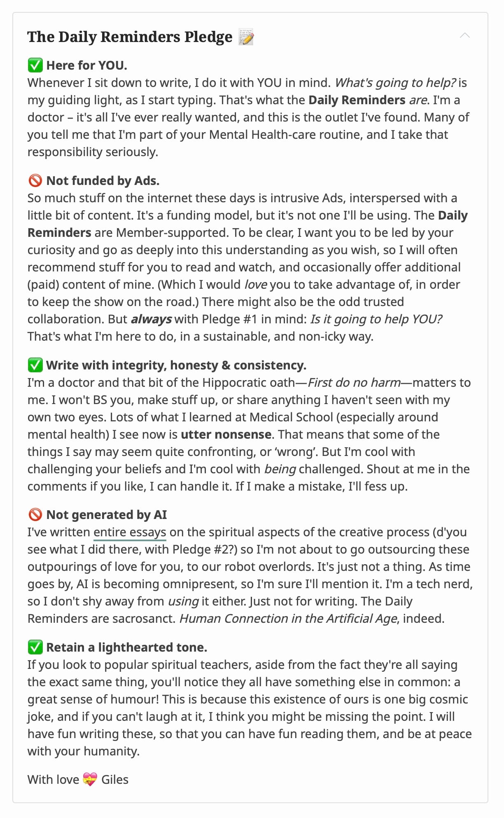Click the heading "Not funded by Ads."
The height and width of the screenshot is (818, 504).
tap(103, 180)
